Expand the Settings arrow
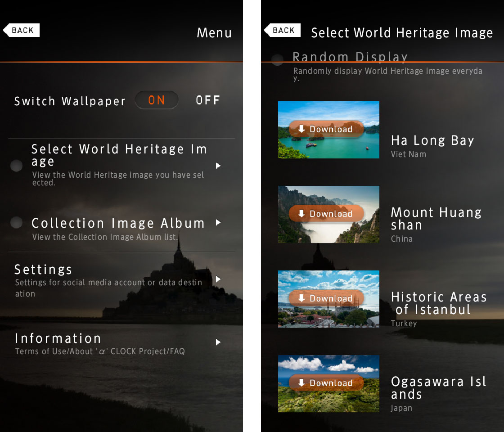This screenshot has width=504, height=432. point(218,279)
